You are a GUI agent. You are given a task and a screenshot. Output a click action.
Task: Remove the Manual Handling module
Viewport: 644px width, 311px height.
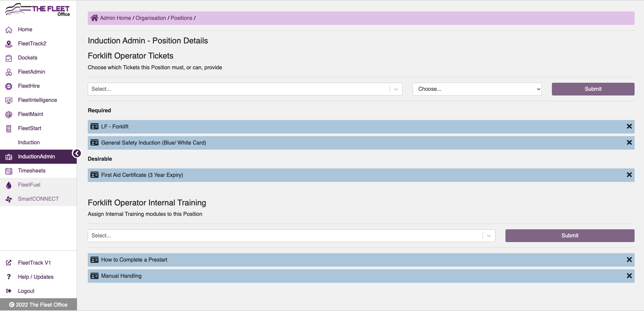[629, 276]
